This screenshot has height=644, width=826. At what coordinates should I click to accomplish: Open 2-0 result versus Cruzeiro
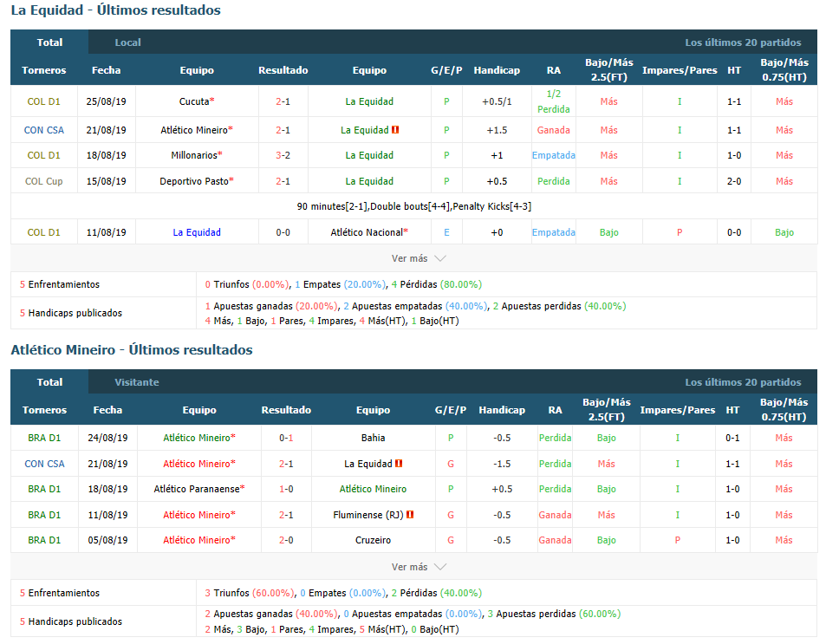pos(286,540)
